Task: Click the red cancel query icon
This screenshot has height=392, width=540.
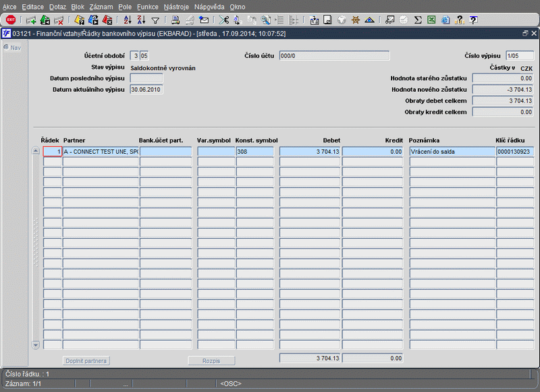Action: [x=107, y=20]
